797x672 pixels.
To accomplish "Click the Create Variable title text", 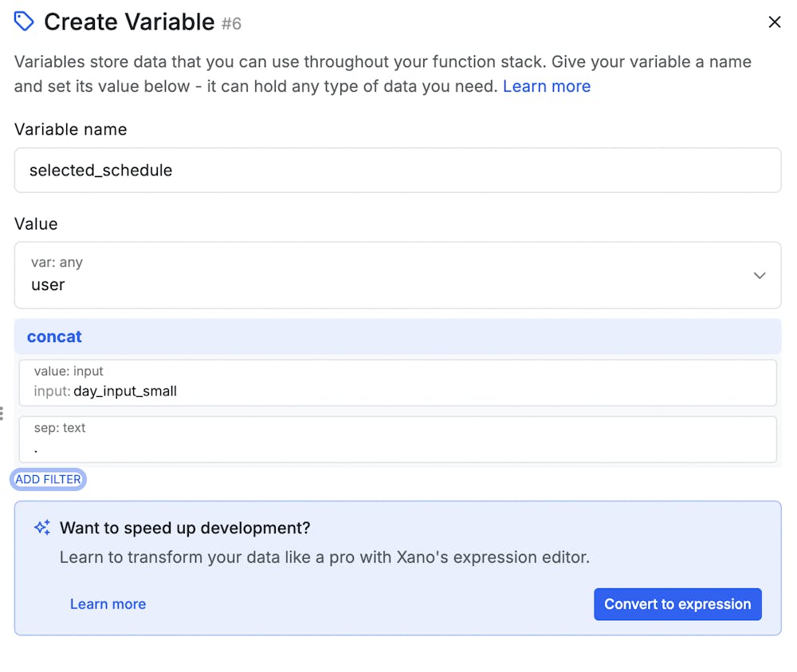I will pos(128,22).
